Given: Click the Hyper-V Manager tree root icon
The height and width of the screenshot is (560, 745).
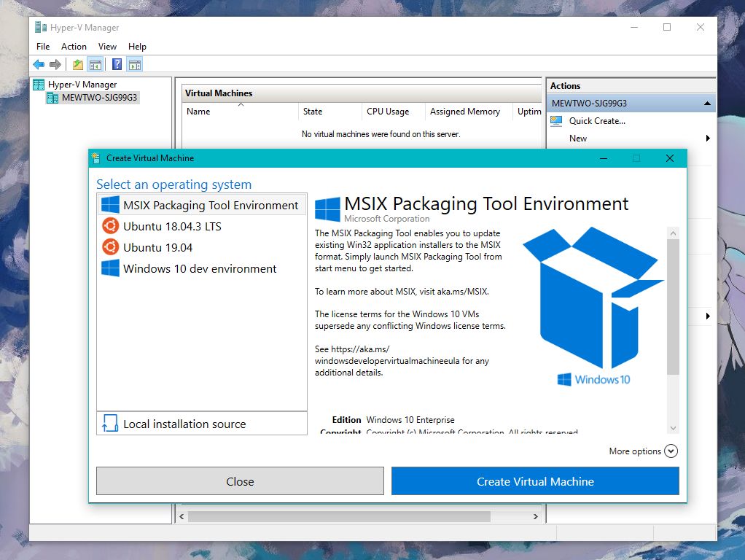Looking at the screenshot, I should click(39, 85).
